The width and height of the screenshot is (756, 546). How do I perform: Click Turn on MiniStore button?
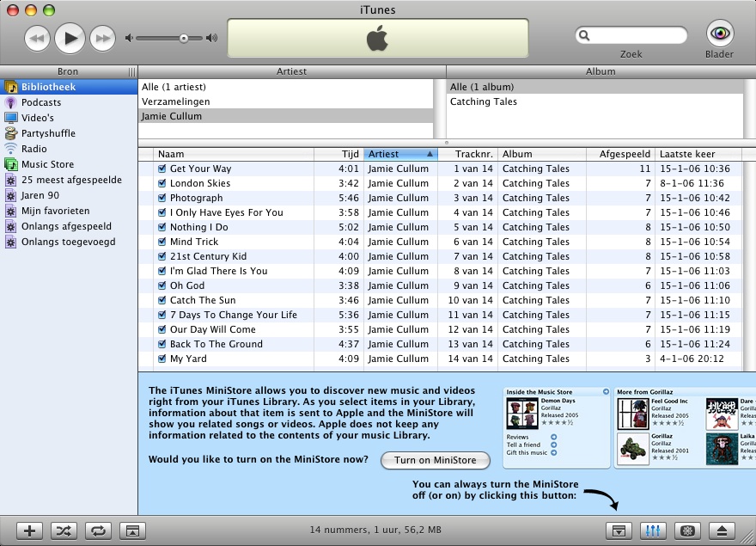tap(436, 460)
